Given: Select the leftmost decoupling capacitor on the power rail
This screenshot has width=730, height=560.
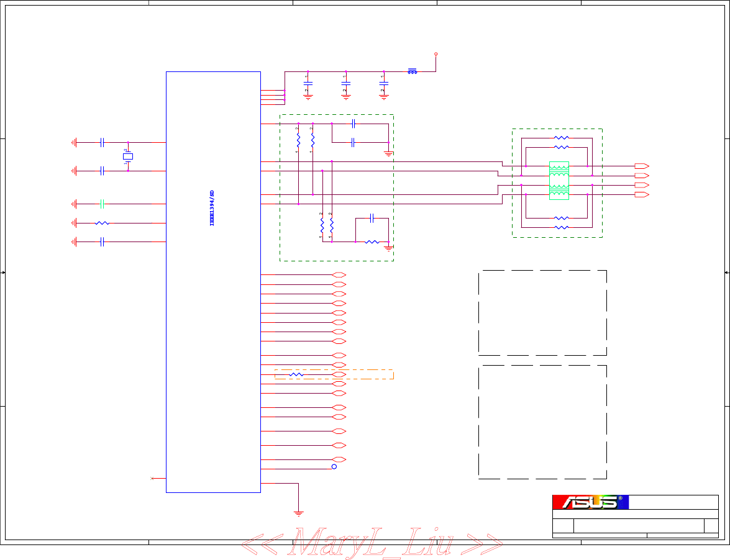Looking at the screenshot, I should (x=308, y=84).
